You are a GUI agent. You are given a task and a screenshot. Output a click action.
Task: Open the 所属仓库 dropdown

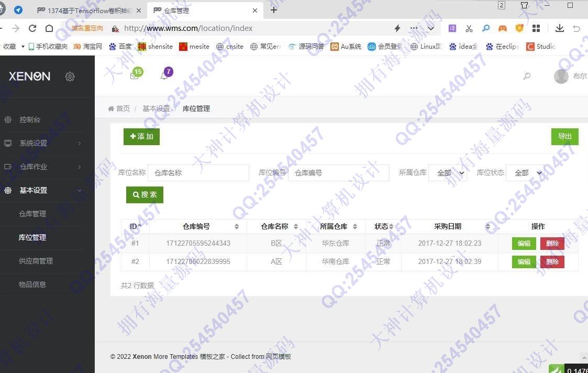point(448,173)
